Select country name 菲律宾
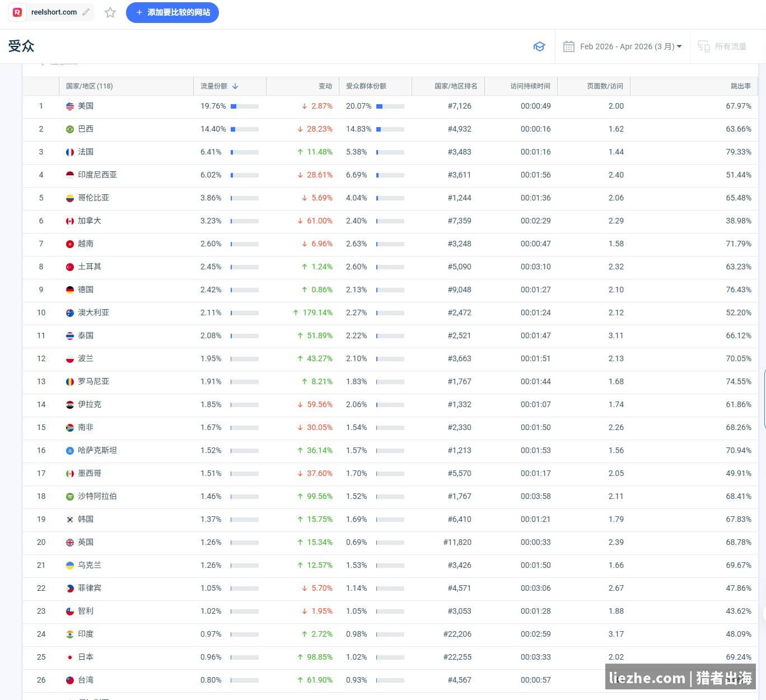The width and height of the screenshot is (766, 700). click(x=90, y=588)
